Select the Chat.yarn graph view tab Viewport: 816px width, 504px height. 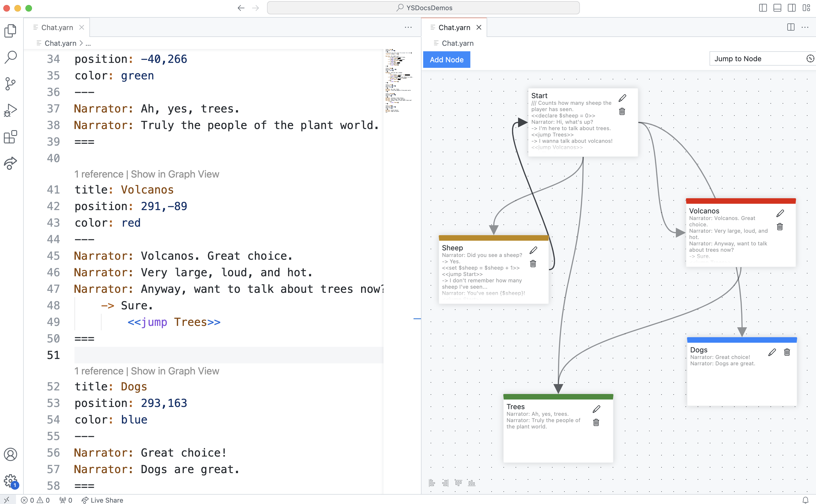[x=454, y=27]
